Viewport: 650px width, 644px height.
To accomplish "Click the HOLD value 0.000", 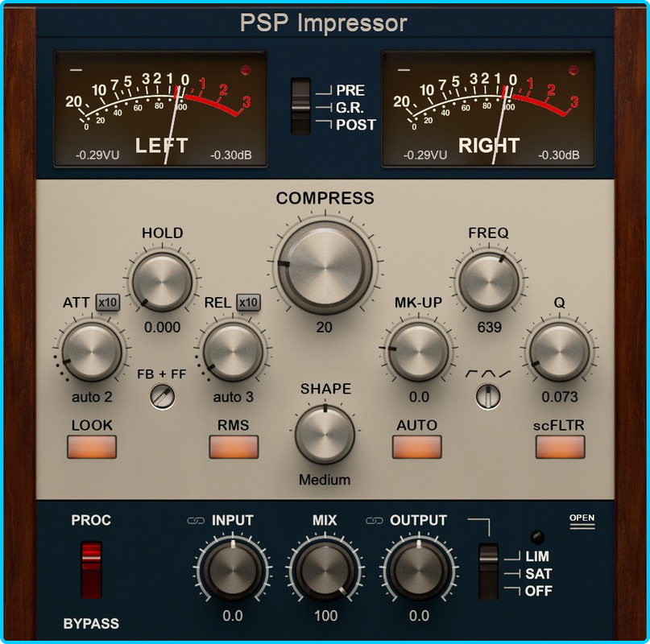I will [x=162, y=328].
